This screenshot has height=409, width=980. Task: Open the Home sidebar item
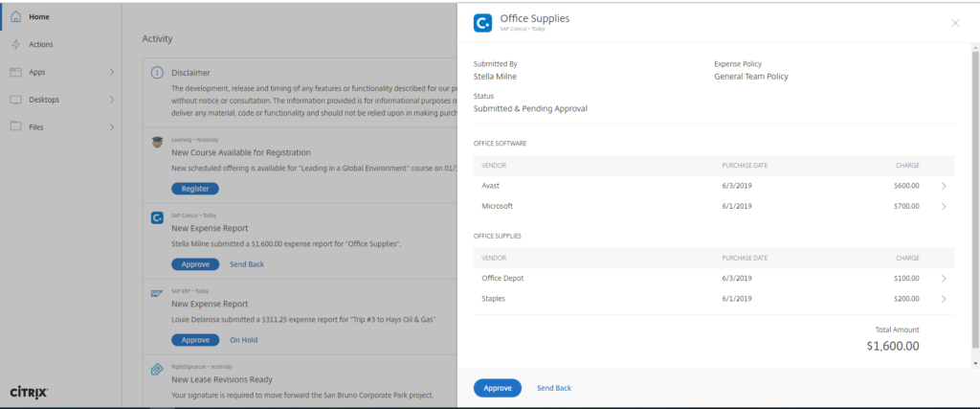click(61, 17)
